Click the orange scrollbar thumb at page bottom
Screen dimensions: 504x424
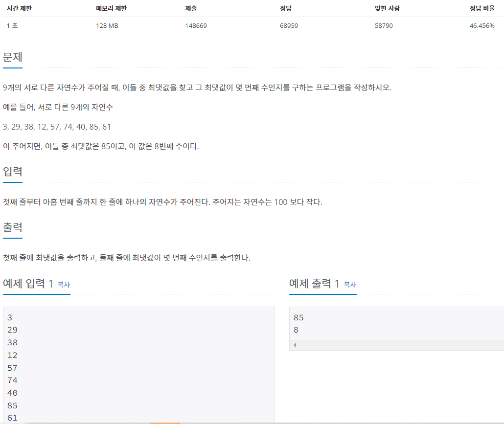coord(164,423)
